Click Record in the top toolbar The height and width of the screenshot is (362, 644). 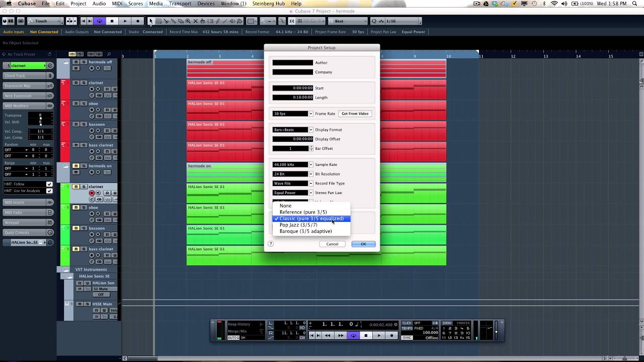point(138,21)
